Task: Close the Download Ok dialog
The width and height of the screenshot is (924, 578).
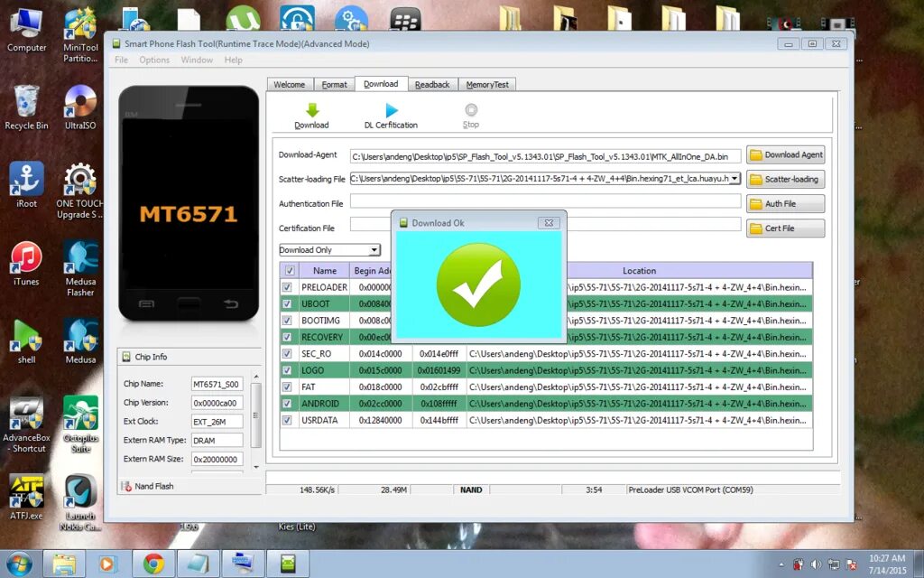Action: (x=549, y=223)
